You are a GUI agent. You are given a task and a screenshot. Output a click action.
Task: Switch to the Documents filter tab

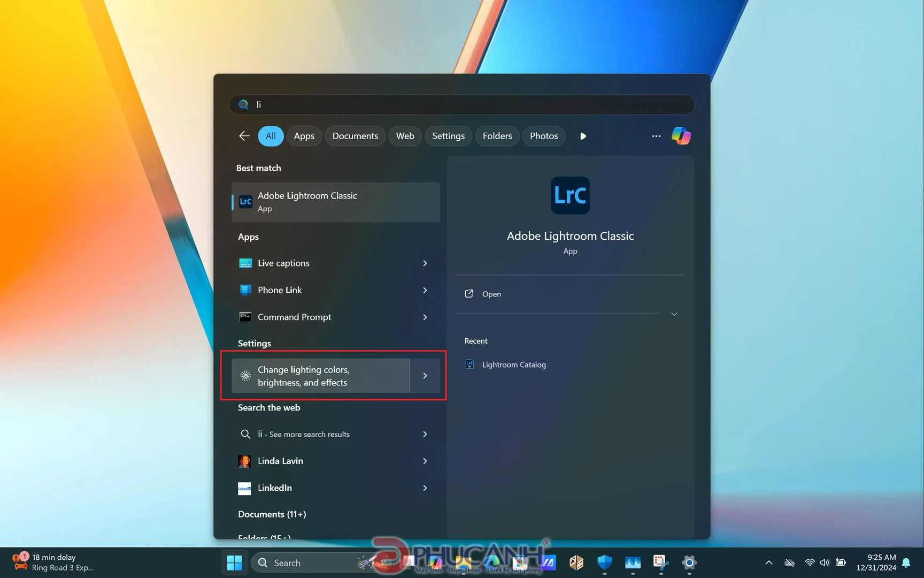coord(355,136)
